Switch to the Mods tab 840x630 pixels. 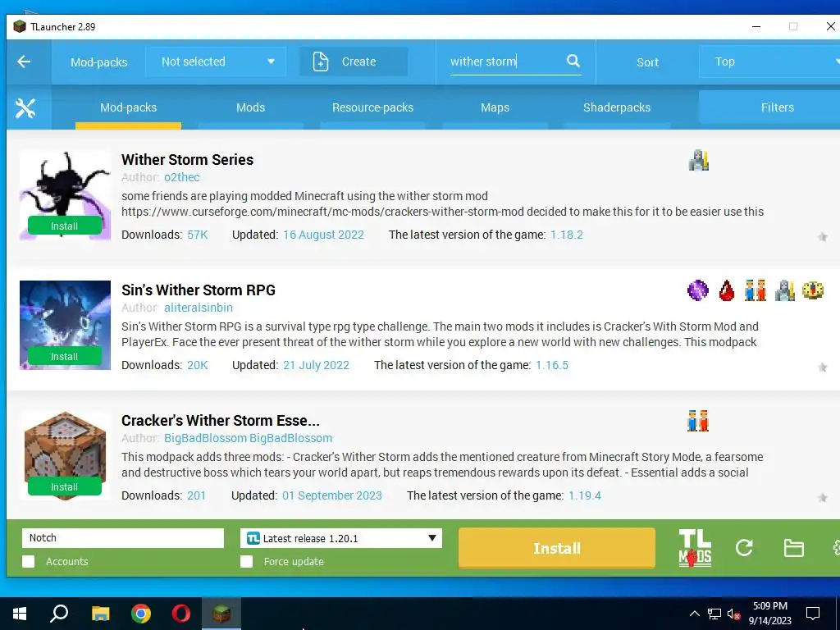tap(251, 107)
